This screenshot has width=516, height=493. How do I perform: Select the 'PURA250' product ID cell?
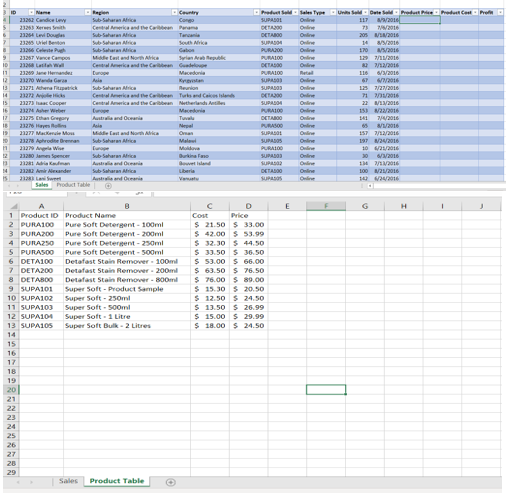(x=41, y=243)
